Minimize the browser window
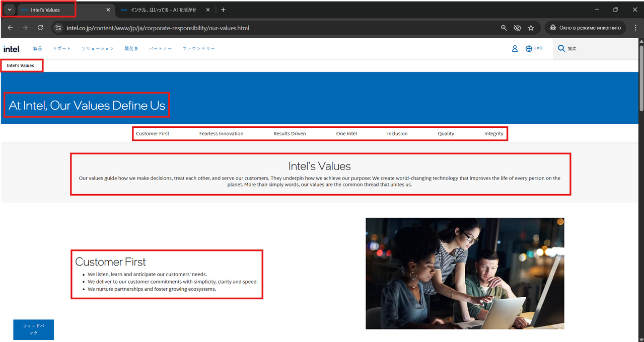This screenshot has width=644, height=342. pos(597,10)
